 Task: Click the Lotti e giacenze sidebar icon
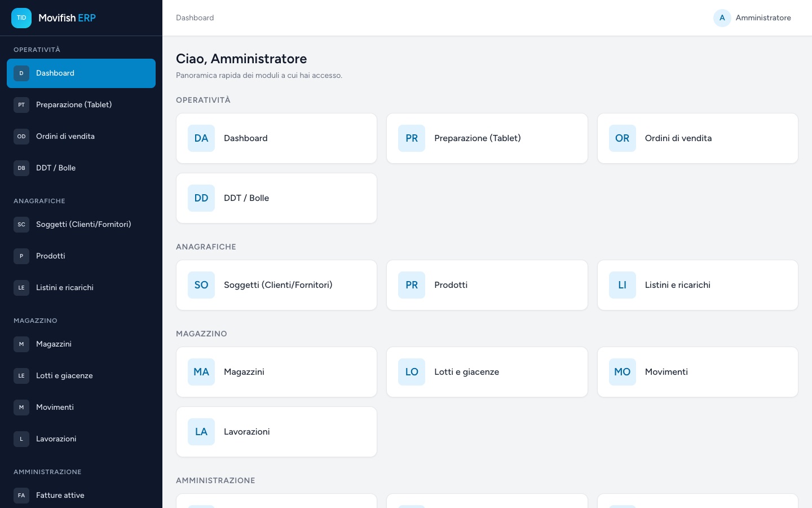tap(21, 376)
